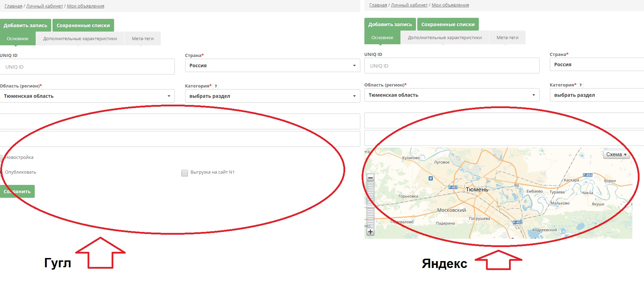This screenshot has height=281, width=644.
Task: Select the Основное tab in the form with map
Action: (x=382, y=38)
